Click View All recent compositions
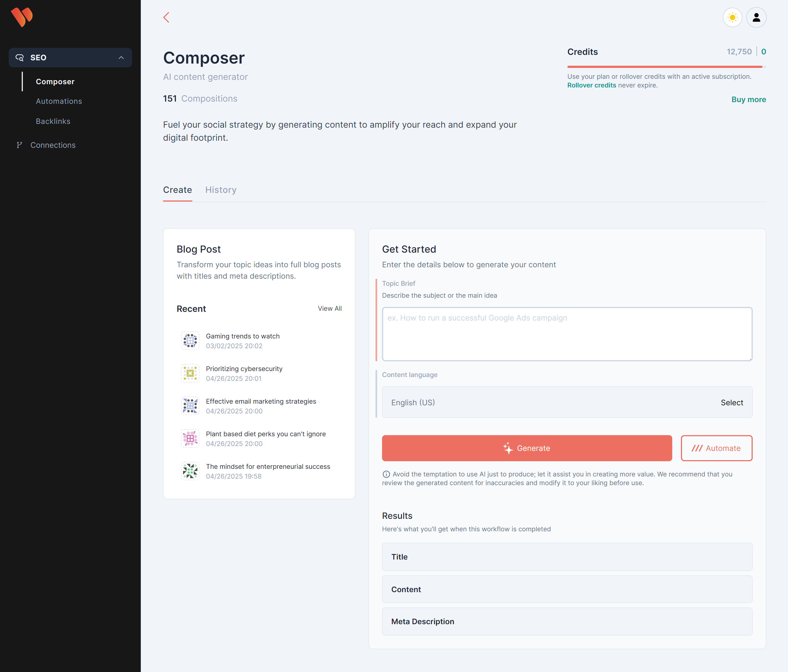The width and height of the screenshot is (788, 672). click(330, 308)
